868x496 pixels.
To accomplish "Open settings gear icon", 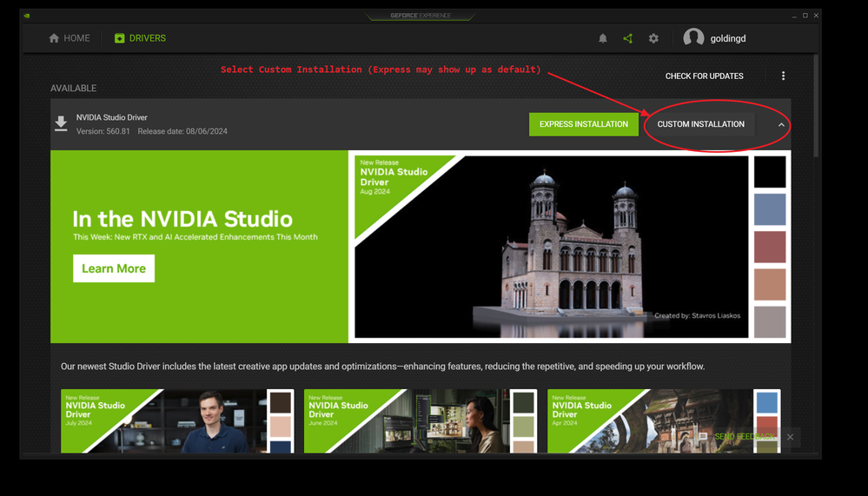I will [653, 38].
